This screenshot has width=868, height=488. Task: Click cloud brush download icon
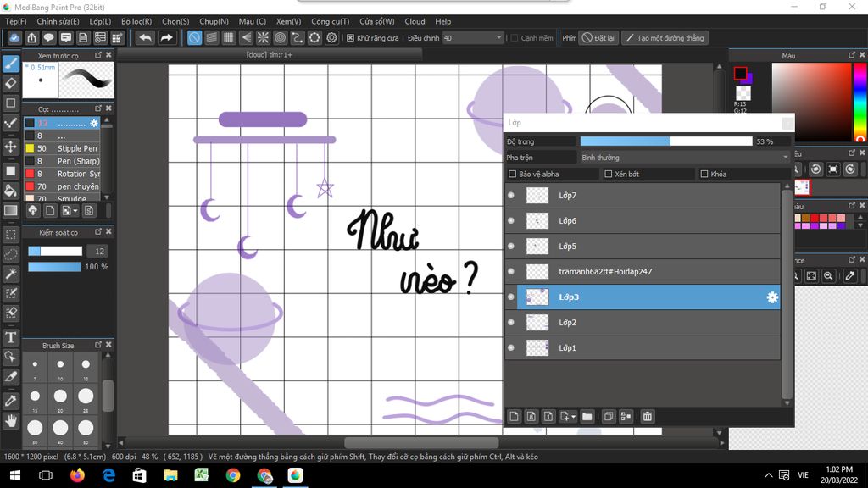(33, 210)
